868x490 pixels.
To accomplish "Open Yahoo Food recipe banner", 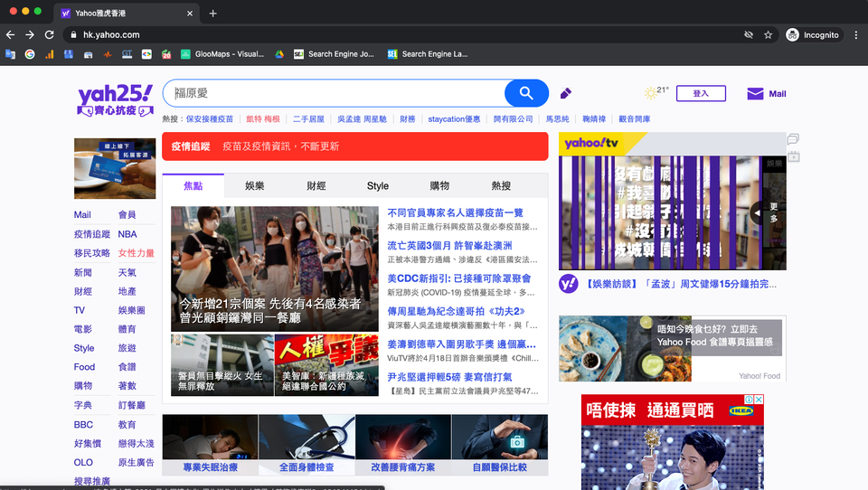I will click(x=672, y=348).
